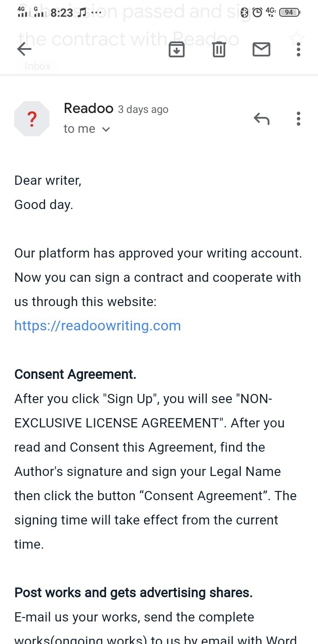Open message options next to reply

click(299, 119)
